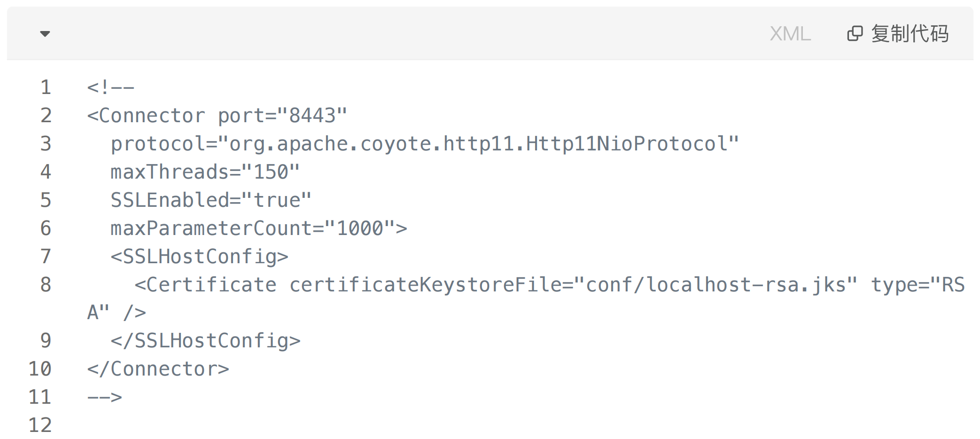Image resolution: width=980 pixels, height=439 pixels.
Task: Click the XML language label
Action: point(790,34)
